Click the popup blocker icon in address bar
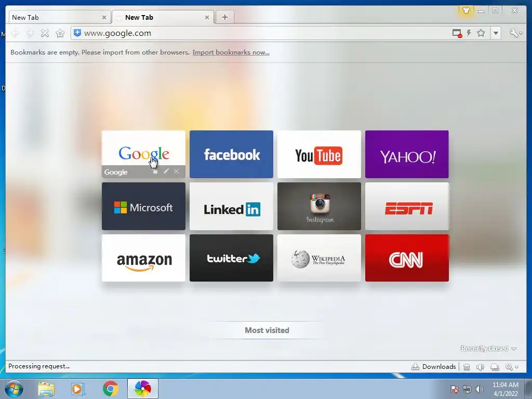 457,33
